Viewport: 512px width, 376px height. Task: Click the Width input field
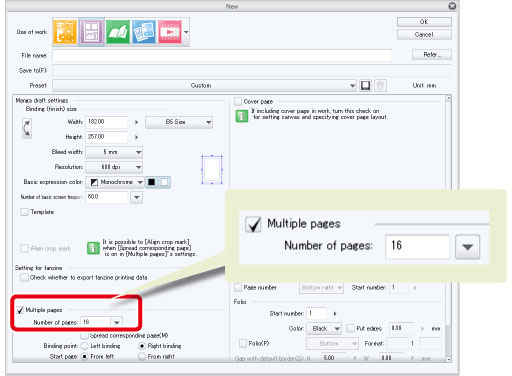106,122
